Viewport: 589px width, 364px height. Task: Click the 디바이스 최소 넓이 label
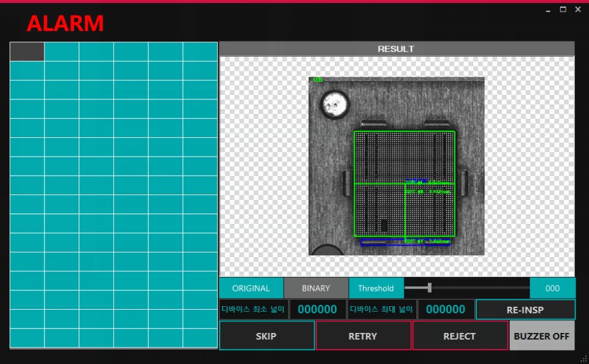click(254, 310)
